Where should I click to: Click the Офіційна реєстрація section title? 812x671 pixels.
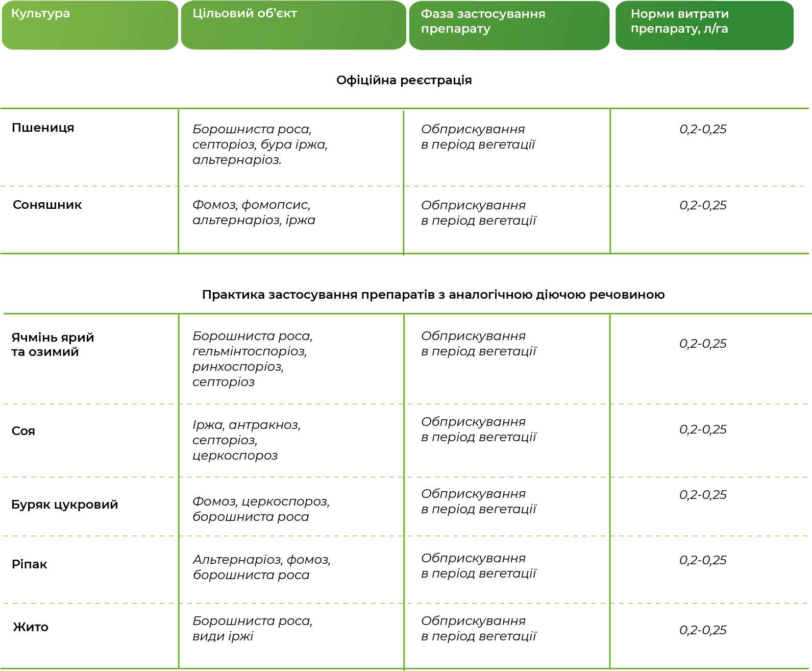click(404, 80)
